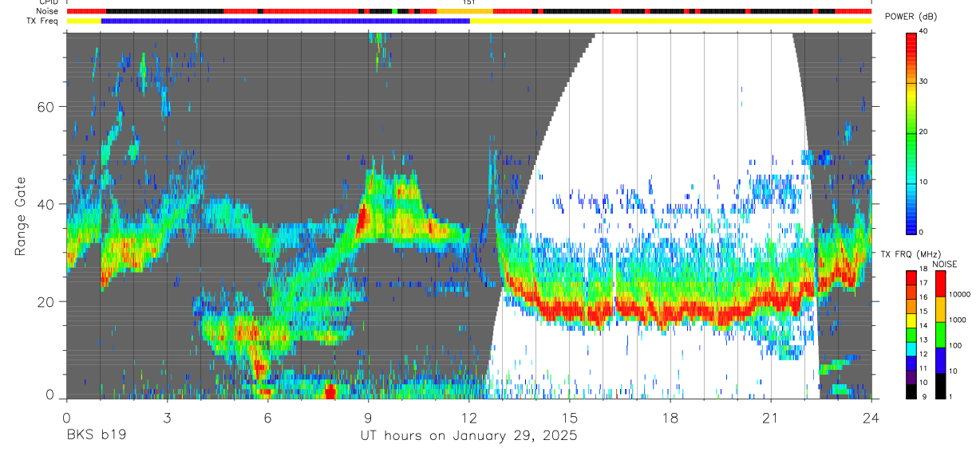Click the NOISE color scale bar

pyautogui.click(x=941, y=333)
